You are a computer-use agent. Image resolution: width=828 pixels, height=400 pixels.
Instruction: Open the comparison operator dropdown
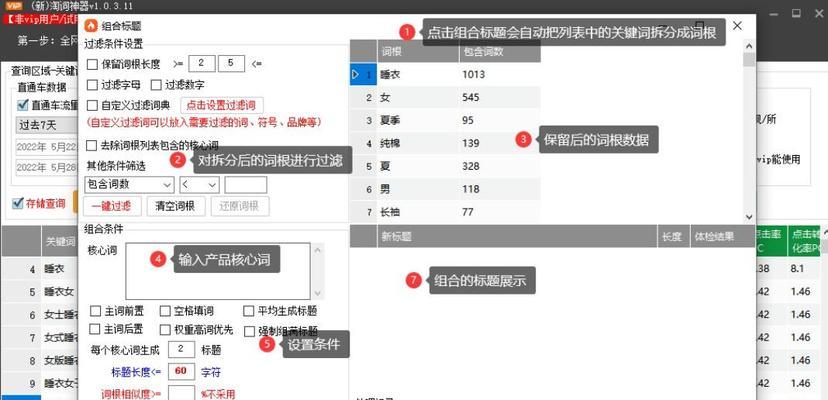coord(200,184)
